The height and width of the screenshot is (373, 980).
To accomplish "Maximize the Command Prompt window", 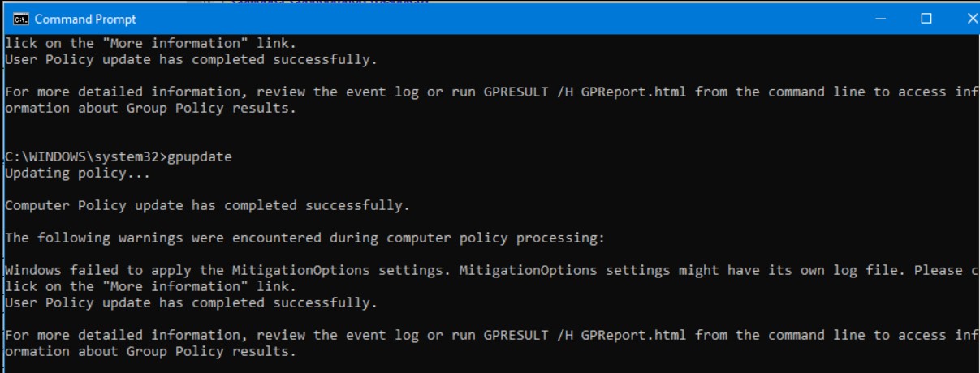I will [926, 19].
